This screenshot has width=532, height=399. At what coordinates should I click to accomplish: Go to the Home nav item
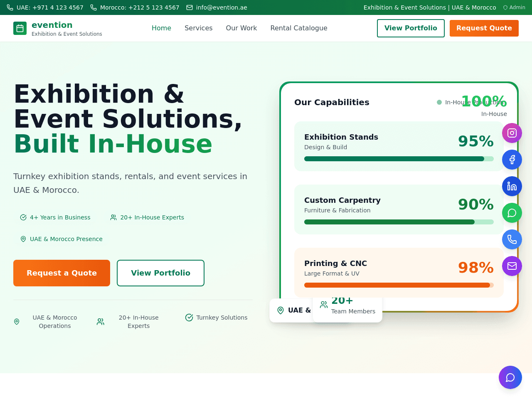point(161,28)
